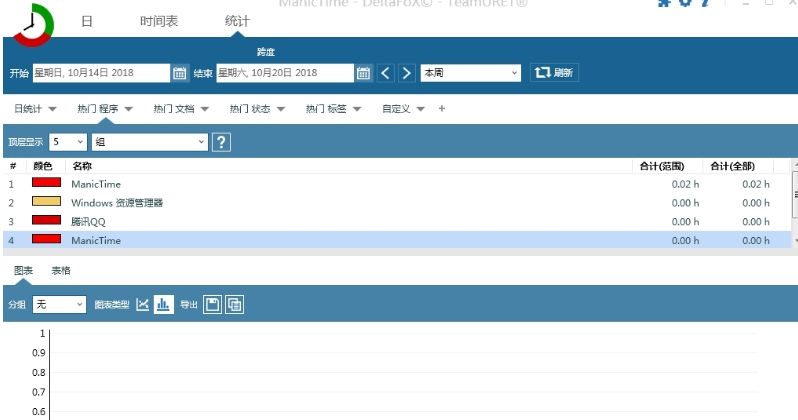Open the 热门 标签 sub-tab

[326, 108]
